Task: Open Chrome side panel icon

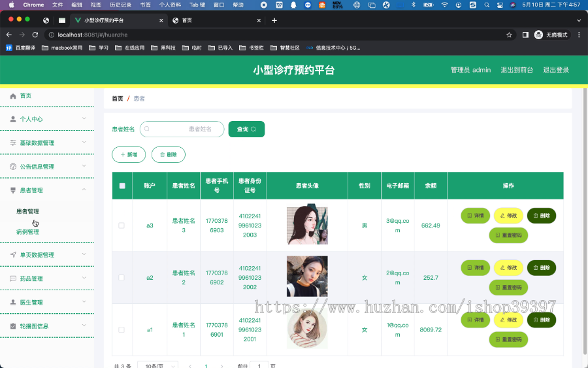Action: click(525, 35)
